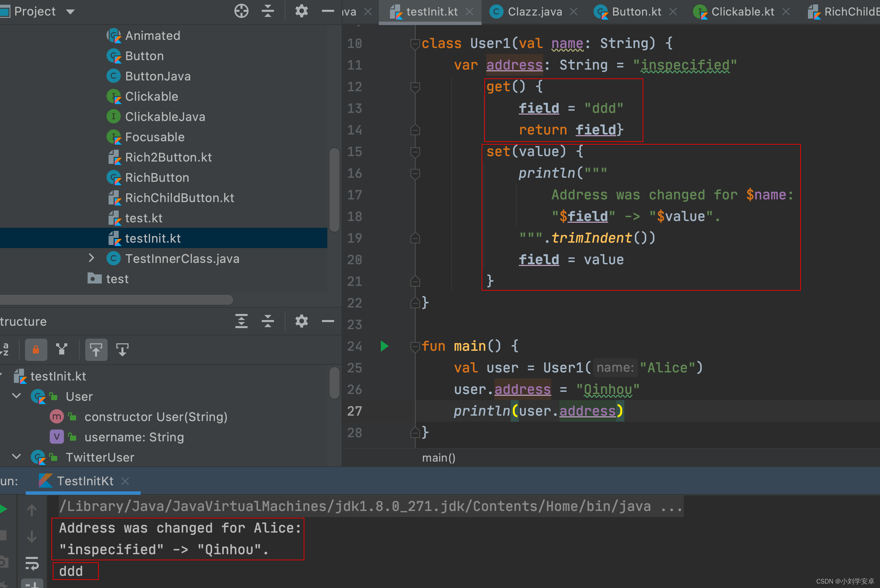Viewport: 880px width, 588px height.
Task: Expand TestInnerClass.java tree node
Action: (91, 258)
